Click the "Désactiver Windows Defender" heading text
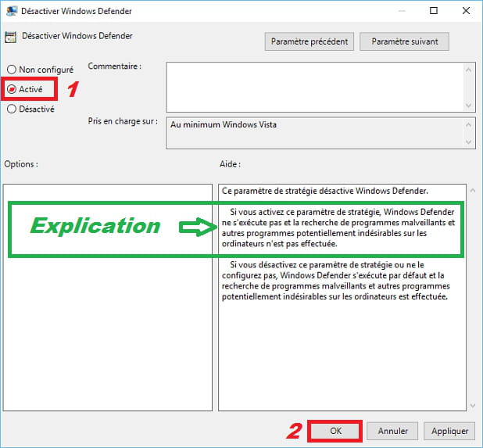 click(77, 36)
